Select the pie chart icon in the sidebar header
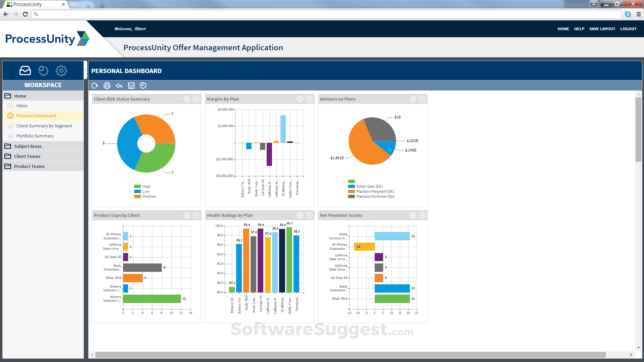 pyautogui.click(x=43, y=70)
